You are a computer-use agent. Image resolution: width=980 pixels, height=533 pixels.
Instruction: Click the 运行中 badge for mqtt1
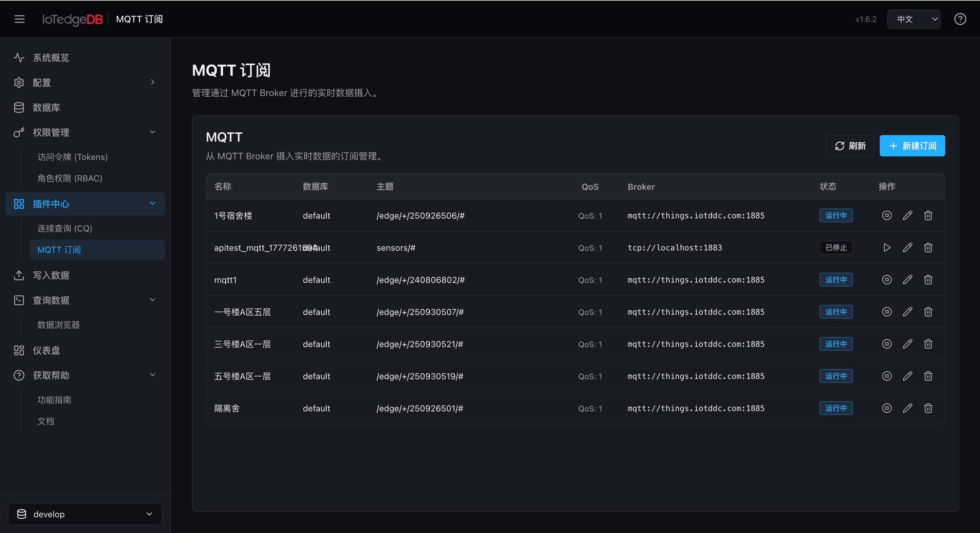(x=836, y=280)
